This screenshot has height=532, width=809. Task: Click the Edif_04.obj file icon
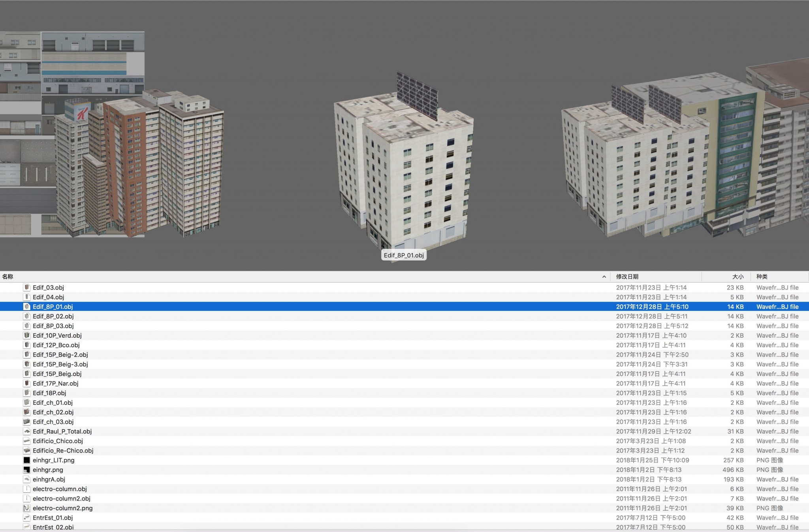tap(27, 297)
